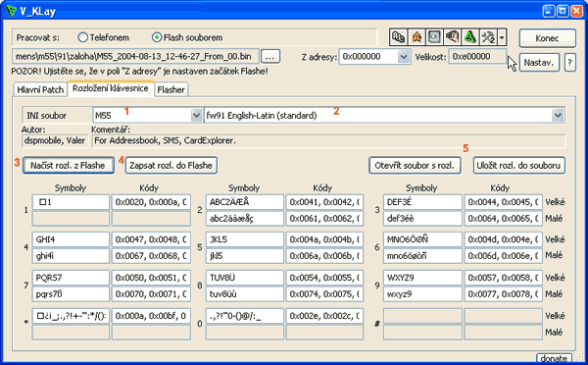Click codes field starting 0x0057, 0x0058
This screenshot has height=365, width=588.
[504, 278]
